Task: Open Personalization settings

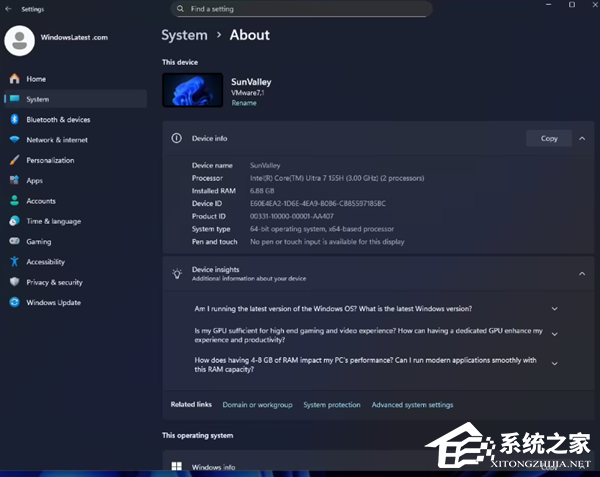Action: pyautogui.click(x=75, y=160)
